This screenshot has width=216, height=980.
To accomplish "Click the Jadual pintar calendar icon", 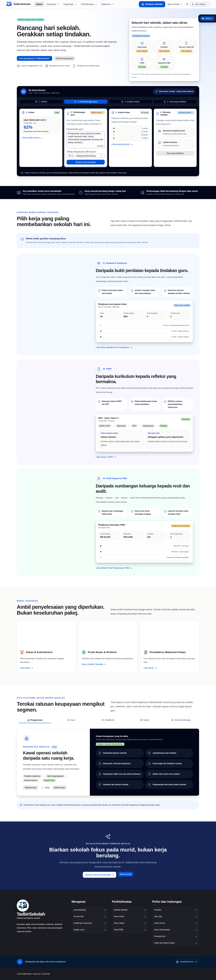I will pyautogui.click(x=142, y=43).
